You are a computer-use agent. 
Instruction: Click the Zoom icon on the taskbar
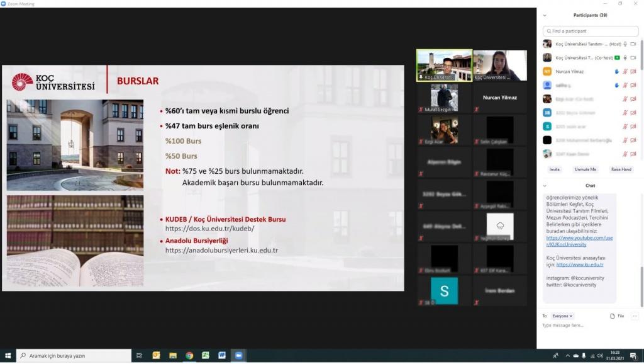click(x=238, y=355)
